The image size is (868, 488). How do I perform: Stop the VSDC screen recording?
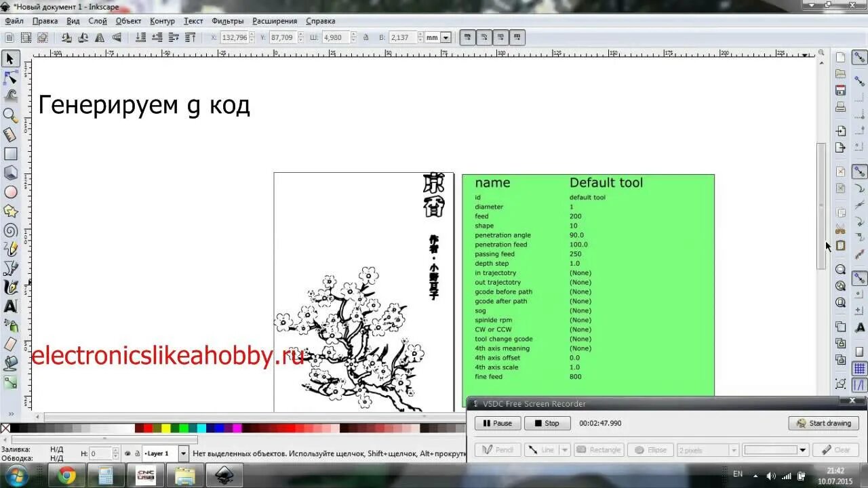[546, 423]
